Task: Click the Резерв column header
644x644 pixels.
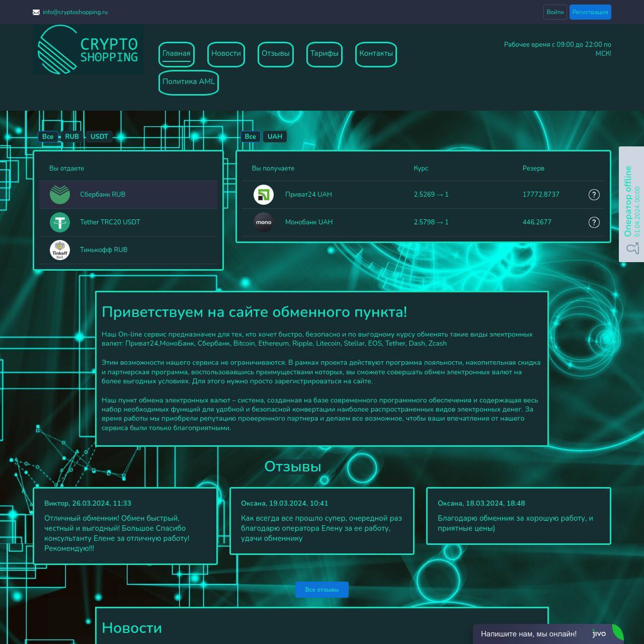Action: click(x=533, y=169)
